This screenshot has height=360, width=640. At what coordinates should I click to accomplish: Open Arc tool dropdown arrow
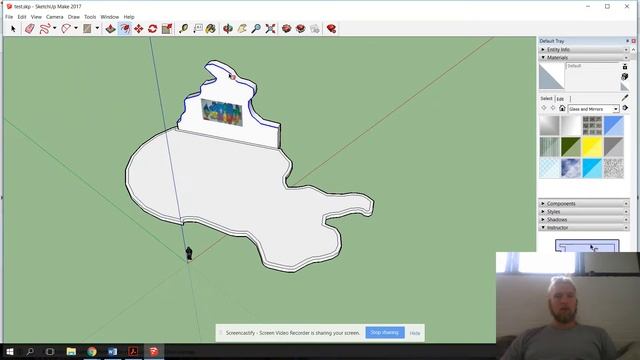[x=76, y=28]
